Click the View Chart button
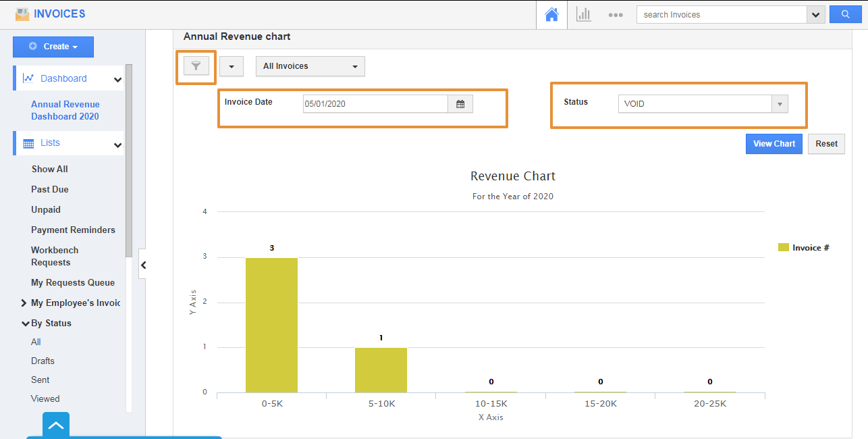 click(774, 144)
